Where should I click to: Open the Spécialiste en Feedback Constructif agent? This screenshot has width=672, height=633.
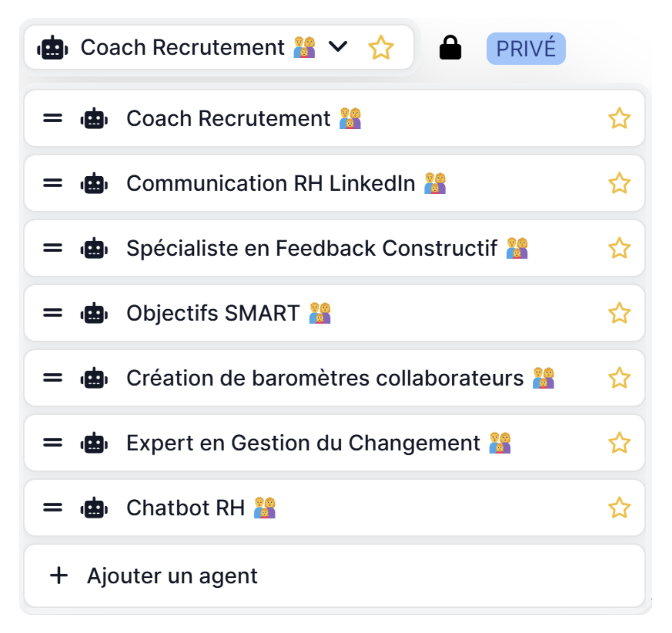pos(312,248)
